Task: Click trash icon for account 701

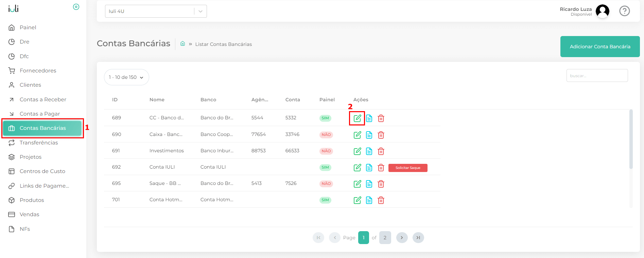Action: 381,200
